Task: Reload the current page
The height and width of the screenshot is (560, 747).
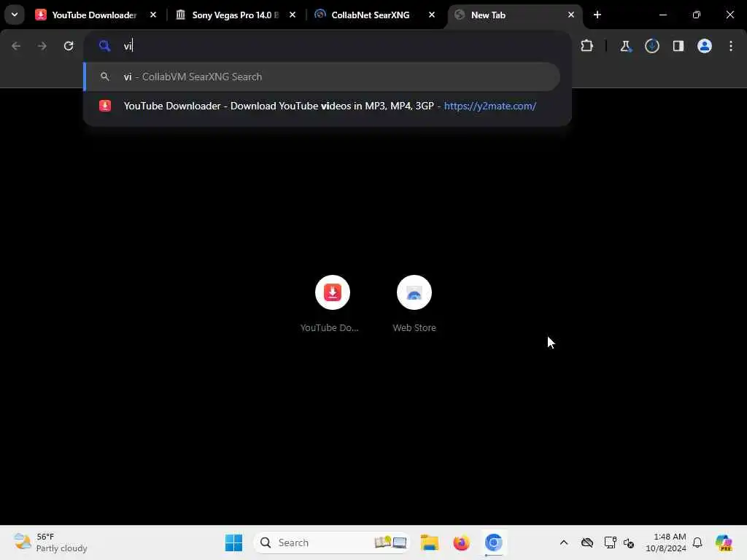Action: click(x=69, y=46)
